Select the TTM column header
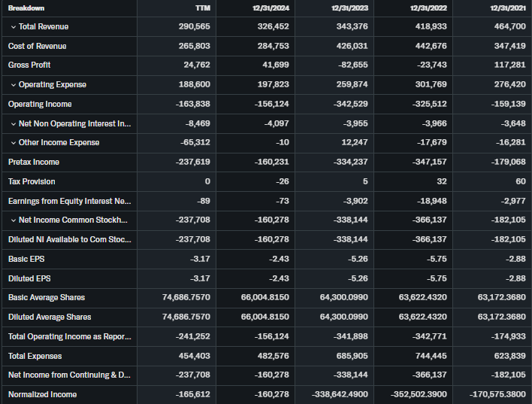Screen dimensions: 532x404 click(201, 8)
